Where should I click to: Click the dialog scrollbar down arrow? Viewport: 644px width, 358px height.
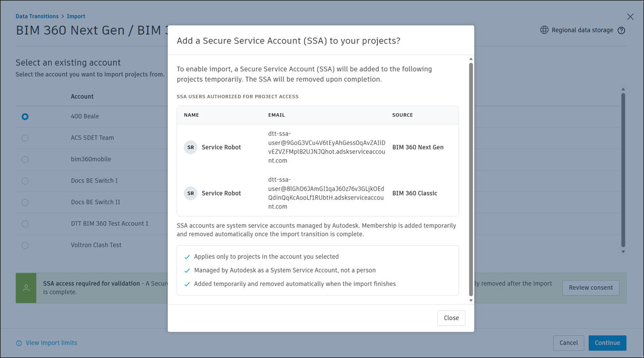471,300
